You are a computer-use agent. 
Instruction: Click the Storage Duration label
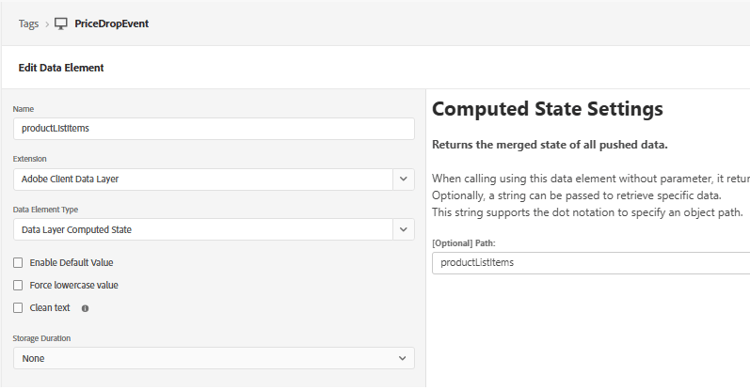click(x=42, y=338)
